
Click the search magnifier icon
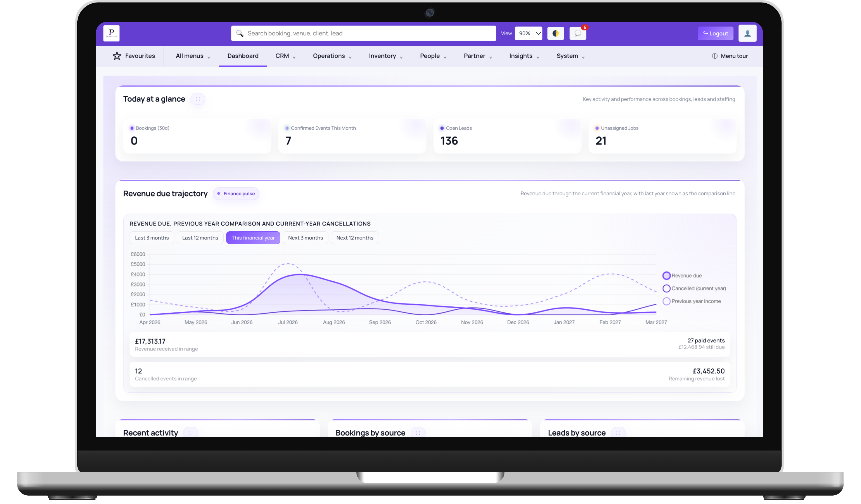(240, 33)
